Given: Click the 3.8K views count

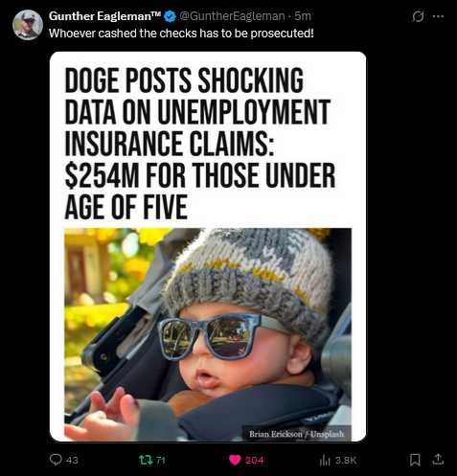Looking at the screenshot, I should pos(346,460).
